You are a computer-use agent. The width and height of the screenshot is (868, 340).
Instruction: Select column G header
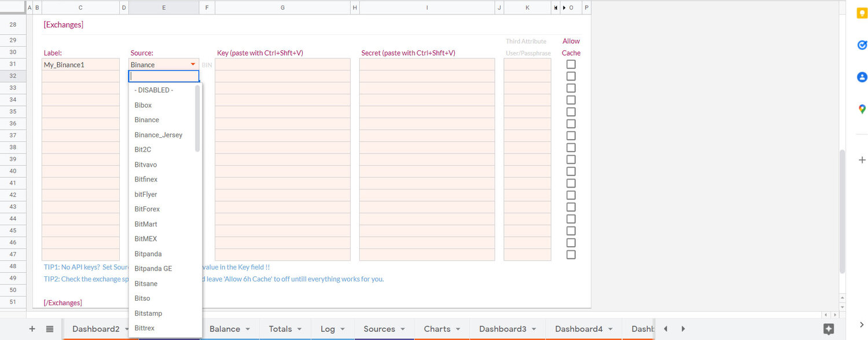(x=282, y=8)
